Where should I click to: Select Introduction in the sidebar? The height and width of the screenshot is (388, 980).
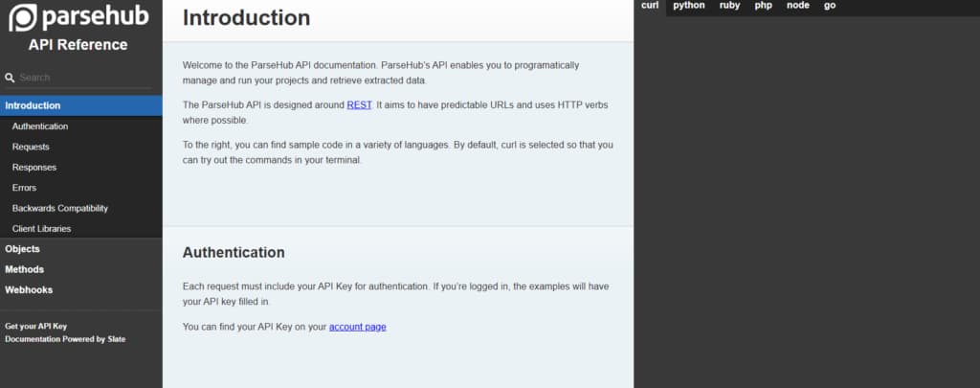(x=81, y=105)
